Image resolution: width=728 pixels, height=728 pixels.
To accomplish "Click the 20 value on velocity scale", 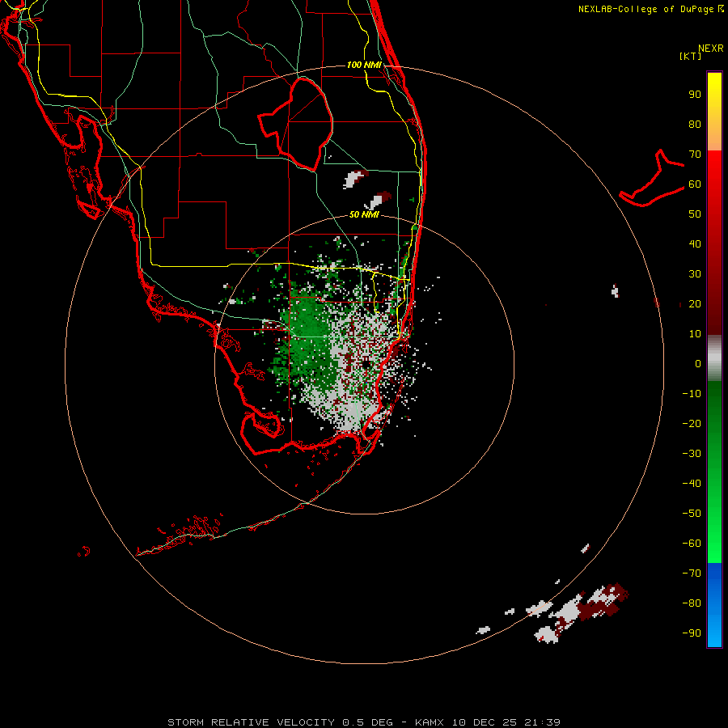I will (x=695, y=303).
